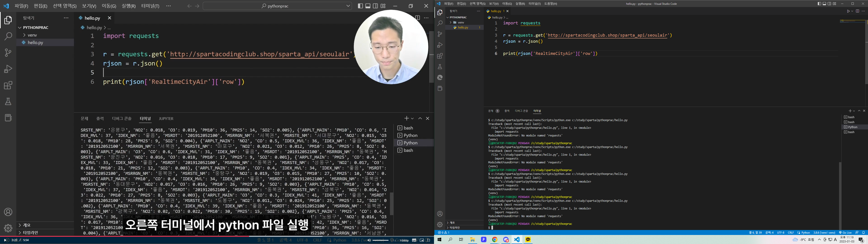Open Accounts icon in right VS Code
The image size is (868, 244).
[x=440, y=214]
